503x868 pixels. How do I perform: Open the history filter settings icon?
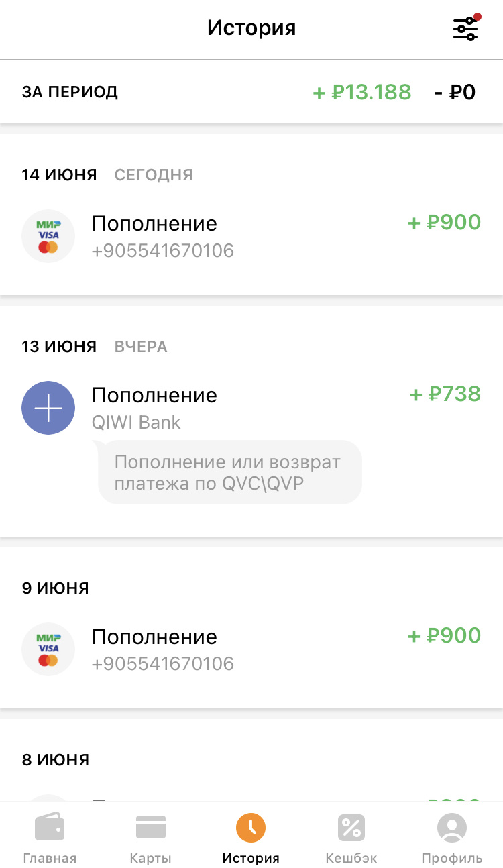point(465,28)
